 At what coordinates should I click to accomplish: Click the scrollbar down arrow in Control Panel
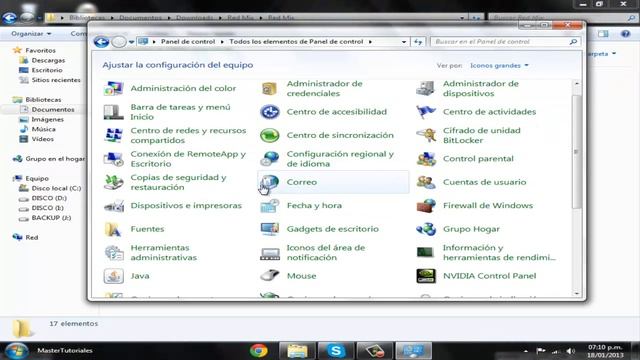[576, 293]
